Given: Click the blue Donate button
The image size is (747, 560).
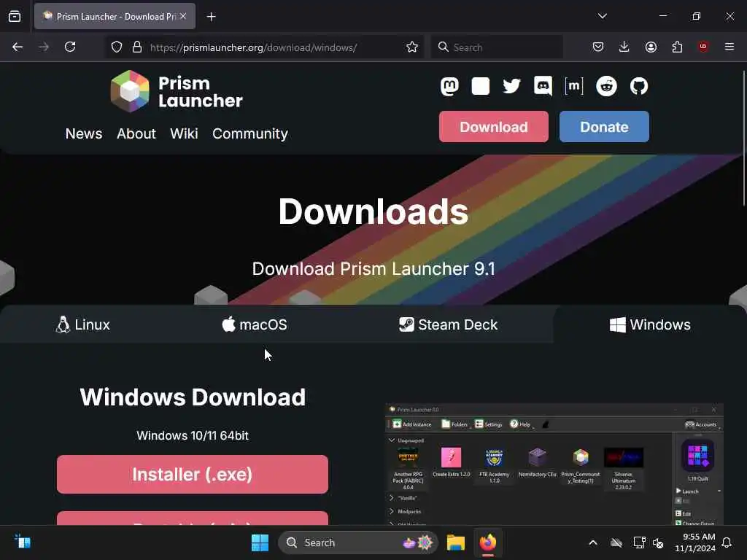Looking at the screenshot, I should tap(604, 127).
